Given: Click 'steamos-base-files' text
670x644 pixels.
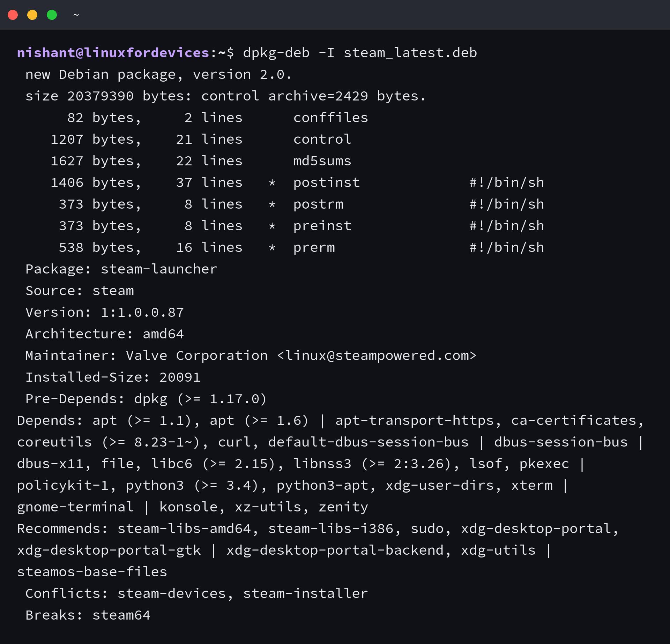Looking at the screenshot, I should pyautogui.click(x=92, y=572).
